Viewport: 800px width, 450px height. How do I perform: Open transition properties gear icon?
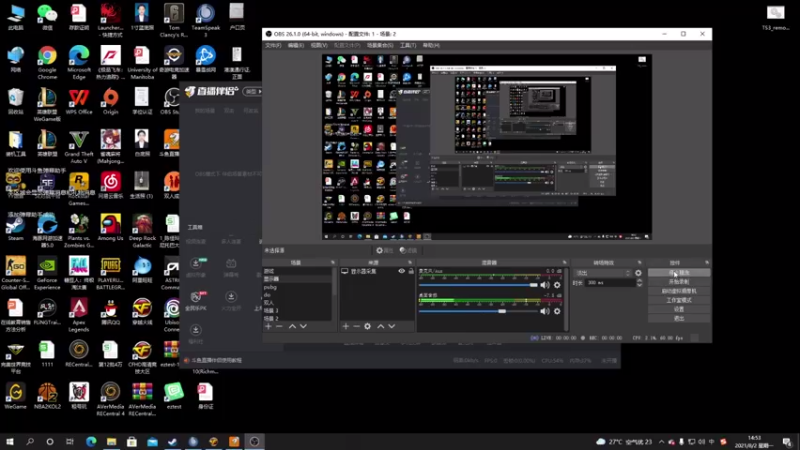tap(638, 273)
